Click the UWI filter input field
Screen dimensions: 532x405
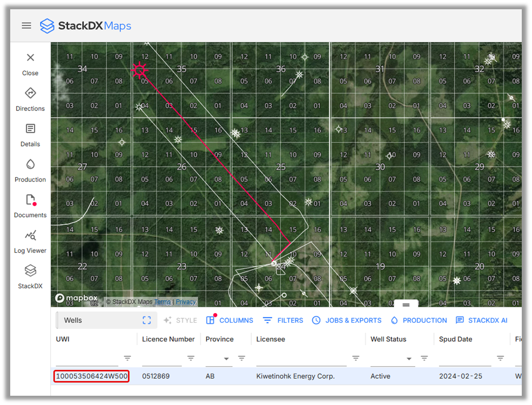pyautogui.click(x=87, y=359)
